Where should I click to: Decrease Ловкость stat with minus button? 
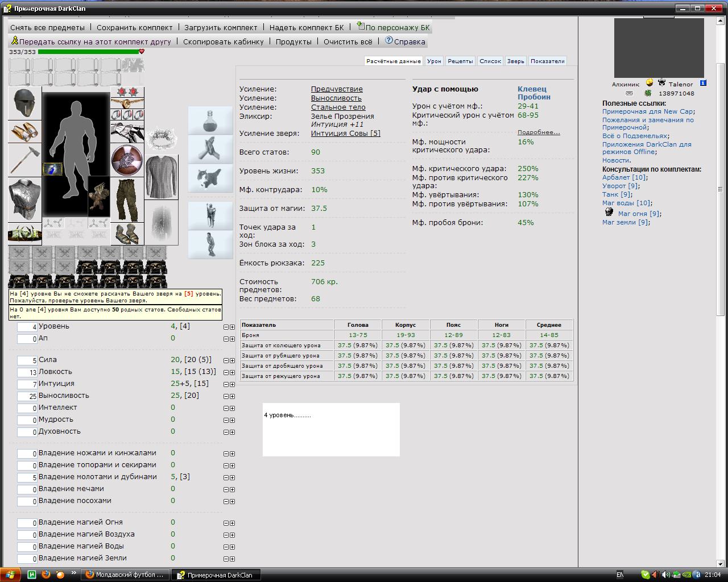(226, 372)
